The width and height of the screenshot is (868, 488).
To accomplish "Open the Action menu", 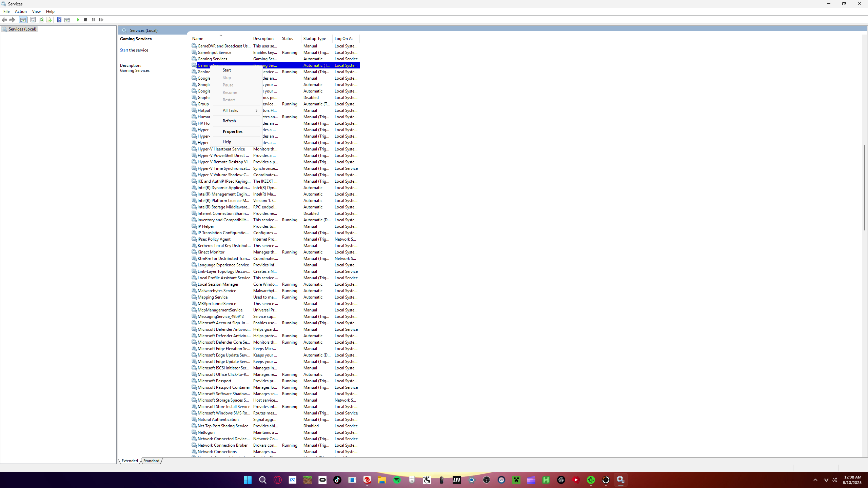I will [21, 12].
